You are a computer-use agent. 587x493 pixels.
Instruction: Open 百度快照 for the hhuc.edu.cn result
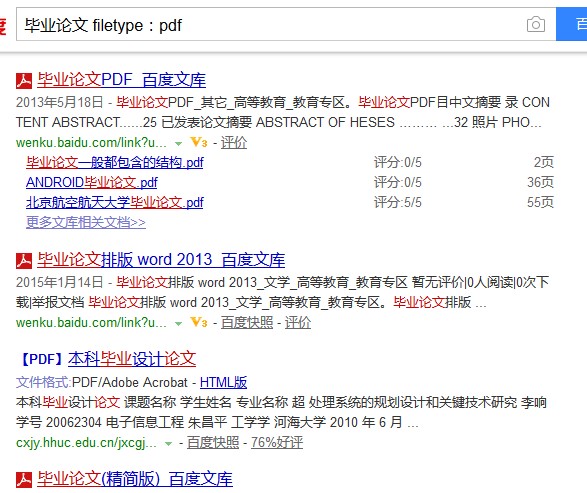pos(213,443)
